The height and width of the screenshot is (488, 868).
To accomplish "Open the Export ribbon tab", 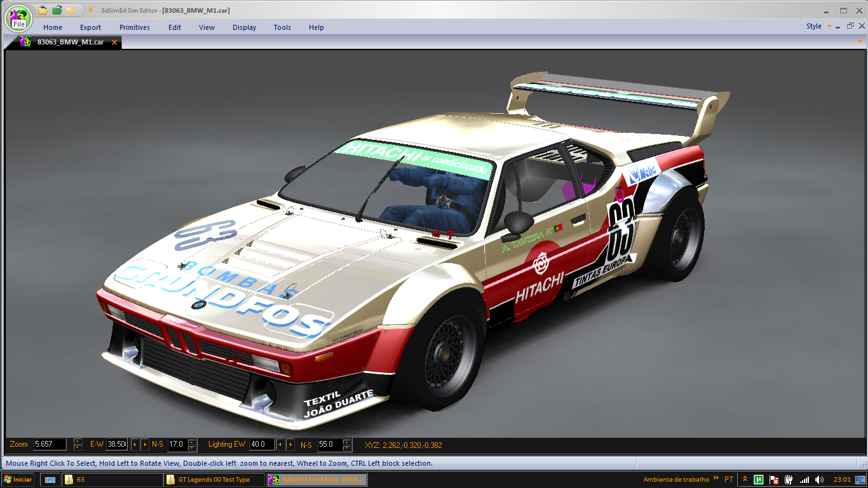I will point(90,27).
